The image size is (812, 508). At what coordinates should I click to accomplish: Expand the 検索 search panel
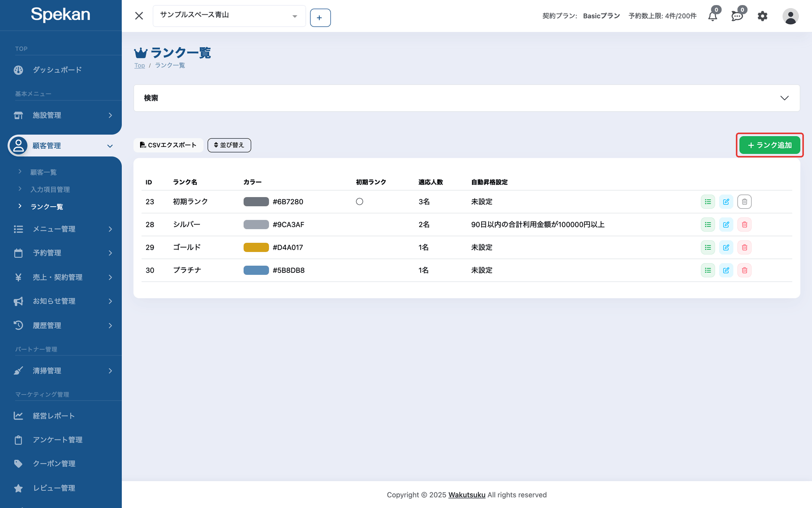point(466,98)
